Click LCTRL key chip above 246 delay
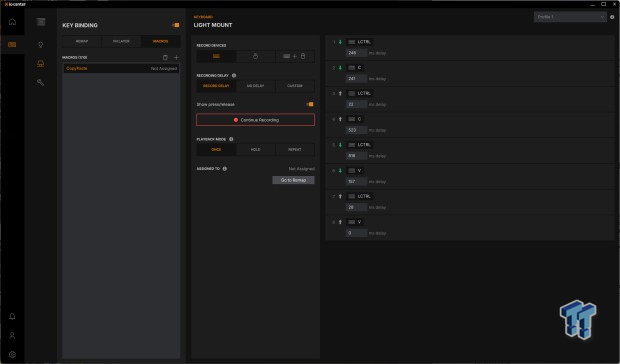 pyautogui.click(x=359, y=42)
